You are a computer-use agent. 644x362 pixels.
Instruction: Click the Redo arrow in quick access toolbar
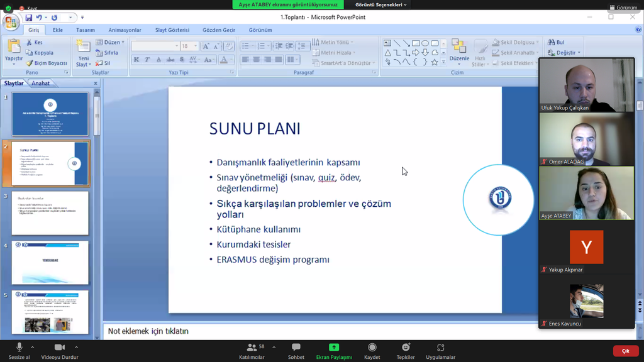point(54,18)
